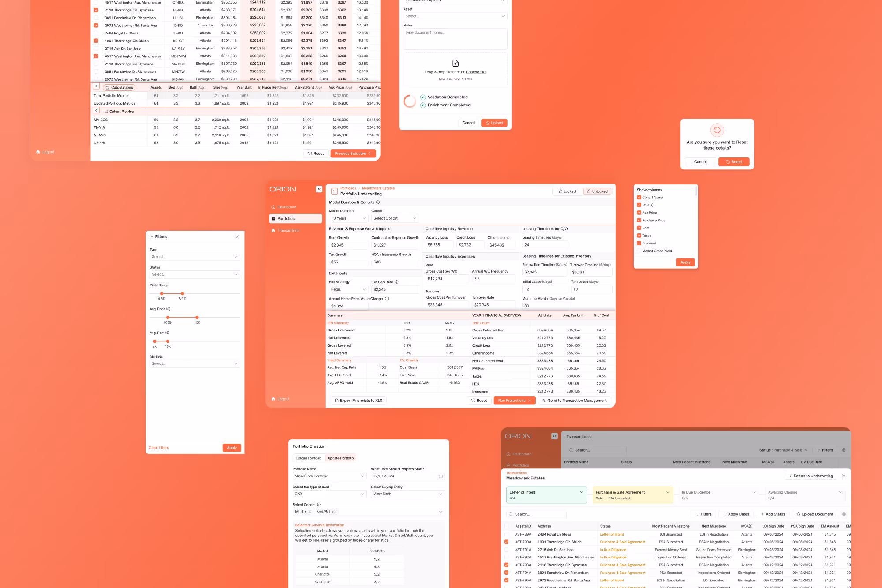Click the Clear filters link
The height and width of the screenshot is (588, 882).
click(159, 448)
